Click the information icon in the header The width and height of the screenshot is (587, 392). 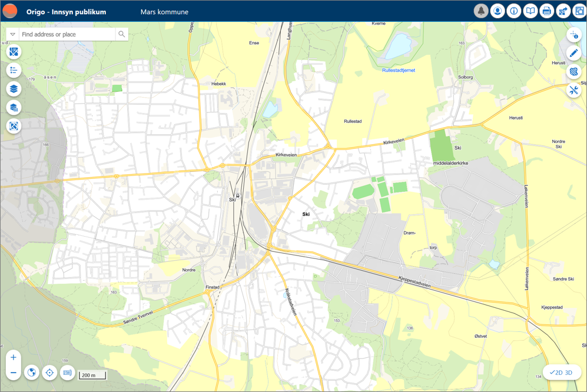[514, 11]
